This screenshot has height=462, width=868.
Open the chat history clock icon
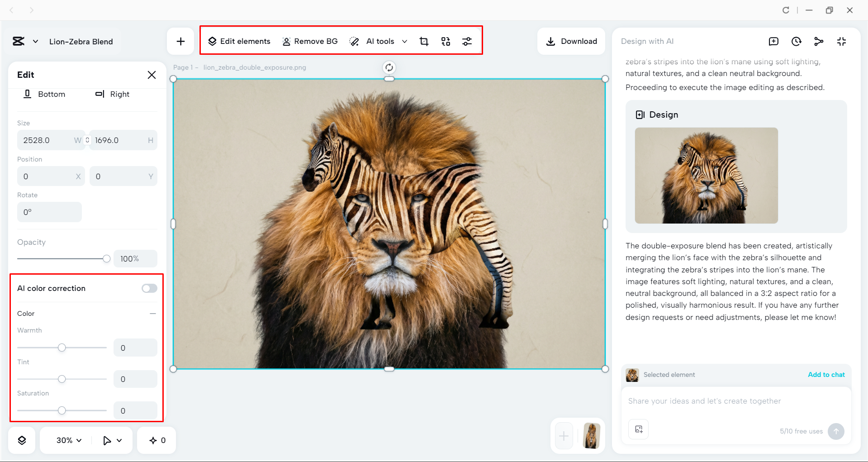click(796, 42)
